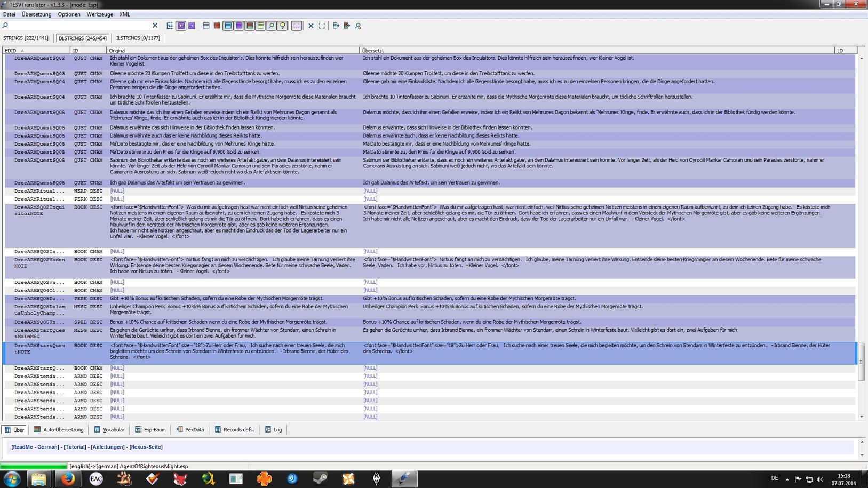
Task: Open the Esp-Baum panel tab
Action: pyautogui.click(x=150, y=429)
